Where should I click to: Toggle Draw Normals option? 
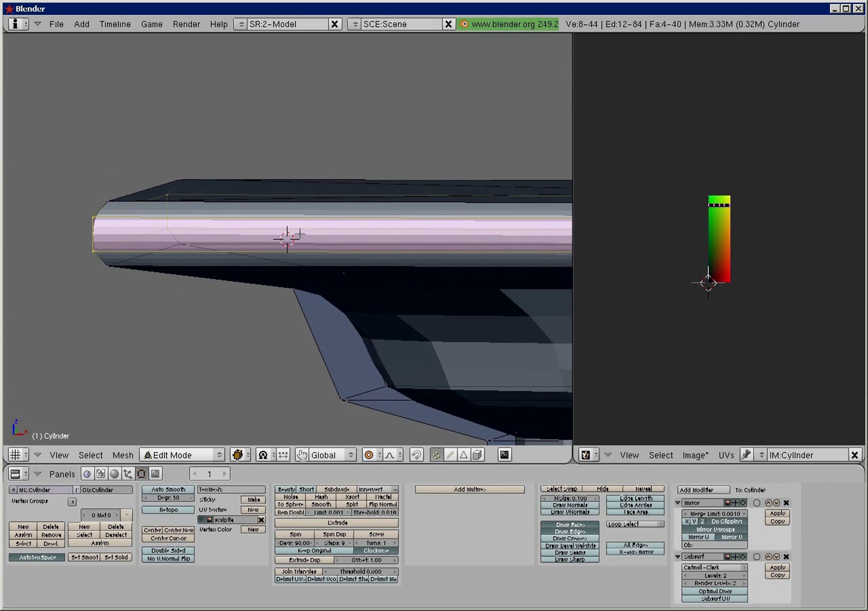tap(570, 505)
